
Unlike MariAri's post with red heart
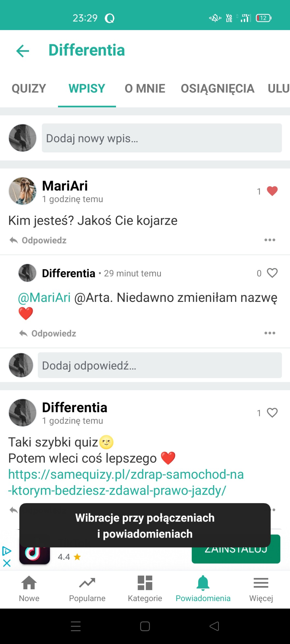(x=272, y=191)
